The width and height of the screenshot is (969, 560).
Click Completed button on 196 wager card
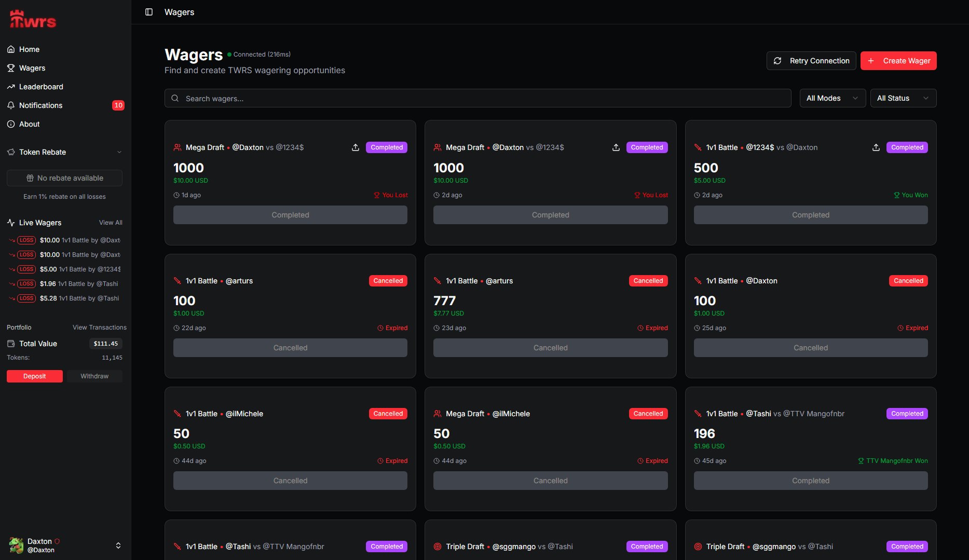tap(811, 481)
